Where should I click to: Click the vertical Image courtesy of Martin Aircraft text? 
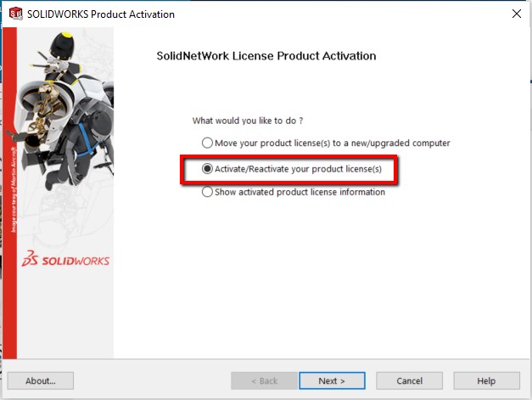click(14, 190)
